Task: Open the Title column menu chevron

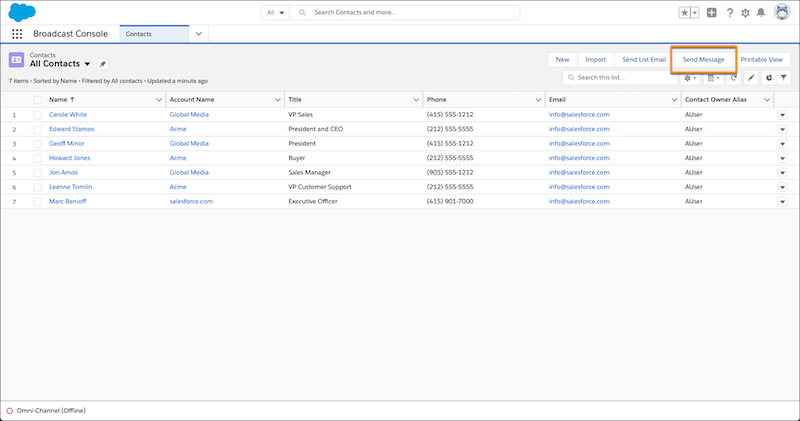Action: coord(416,100)
